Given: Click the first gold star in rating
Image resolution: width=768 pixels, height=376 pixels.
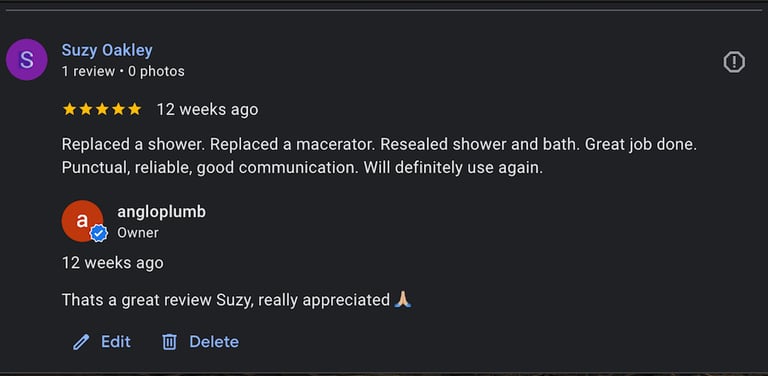Looking at the screenshot, I should coord(70,109).
